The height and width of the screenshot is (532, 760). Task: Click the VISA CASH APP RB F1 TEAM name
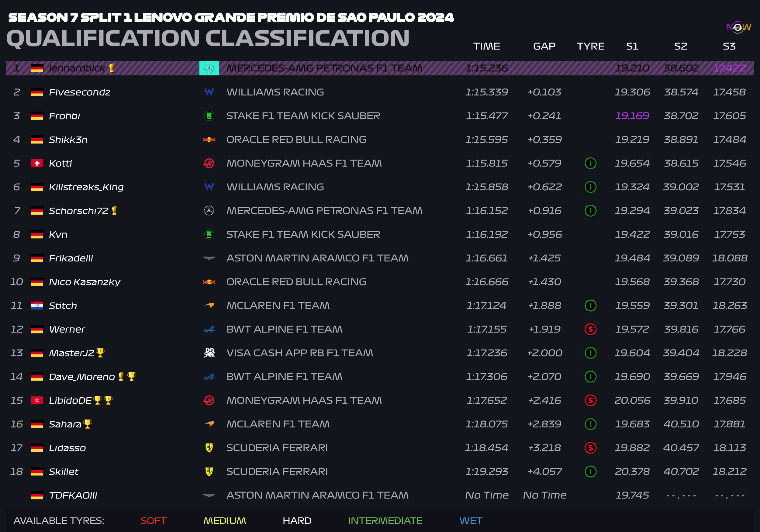pos(299,353)
